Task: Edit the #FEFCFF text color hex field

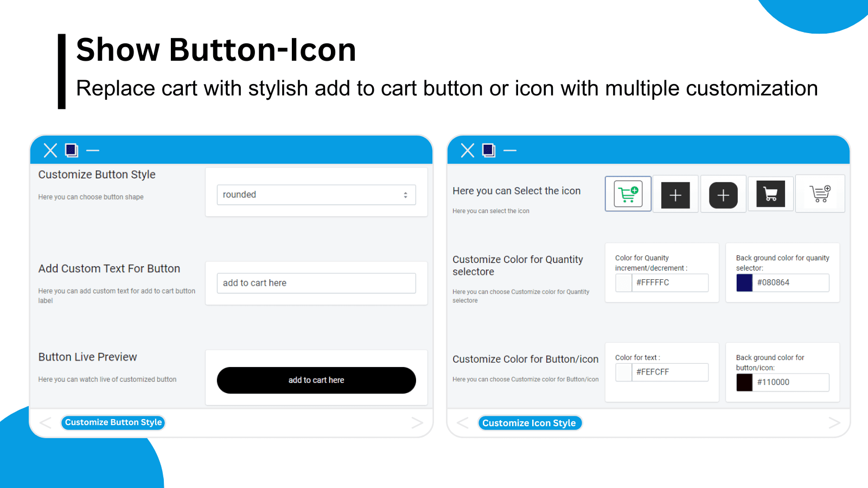Action: (670, 372)
